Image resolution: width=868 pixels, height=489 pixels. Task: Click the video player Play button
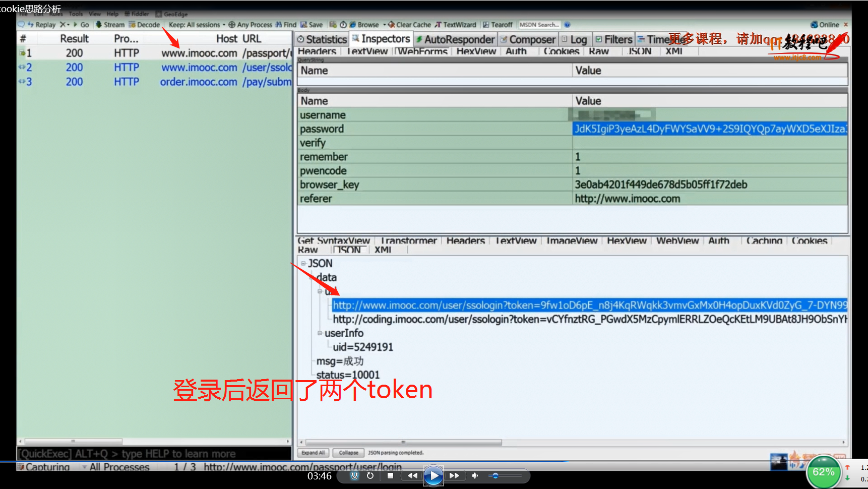pos(433,475)
